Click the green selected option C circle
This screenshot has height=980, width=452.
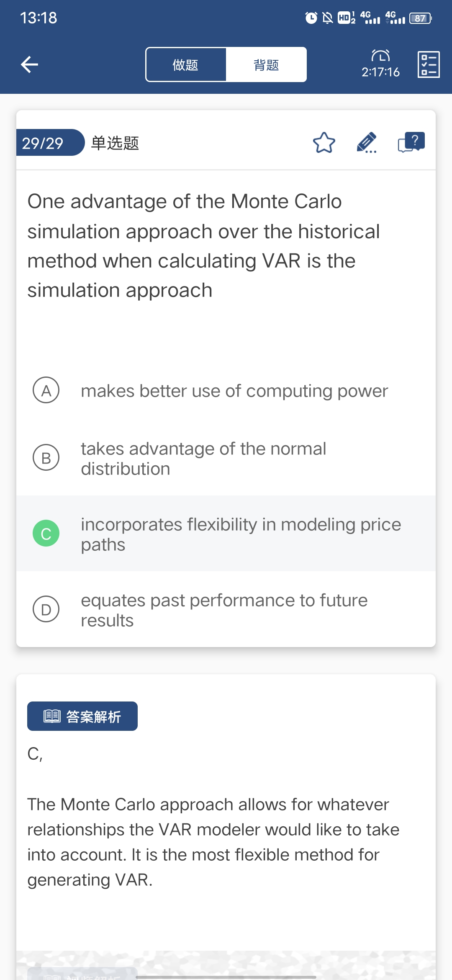(x=46, y=534)
